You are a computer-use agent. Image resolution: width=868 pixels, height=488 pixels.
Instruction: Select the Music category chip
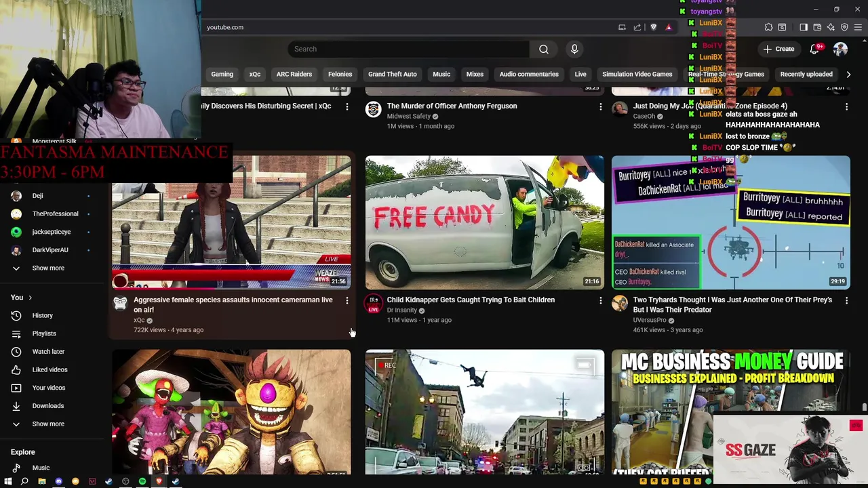[x=441, y=75]
